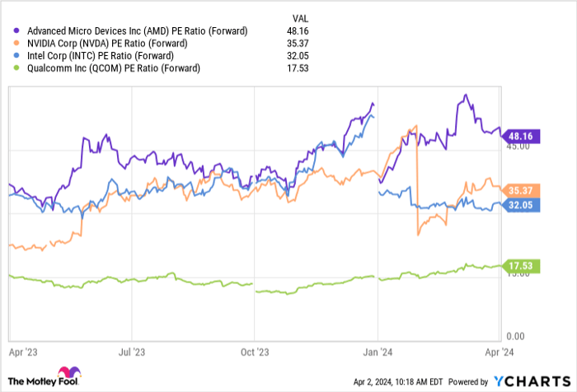Select the Qualcomm Inc (QCOM) legend label

pos(112,68)
